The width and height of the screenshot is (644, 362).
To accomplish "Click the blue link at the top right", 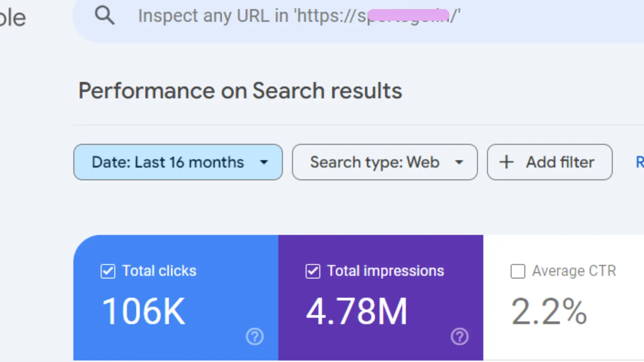I will coord(639,162).
